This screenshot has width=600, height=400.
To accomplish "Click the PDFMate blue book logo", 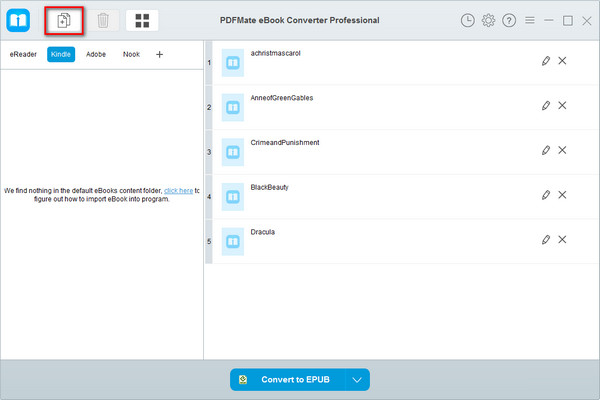I will pyautogui.click(x=18, y=20).
